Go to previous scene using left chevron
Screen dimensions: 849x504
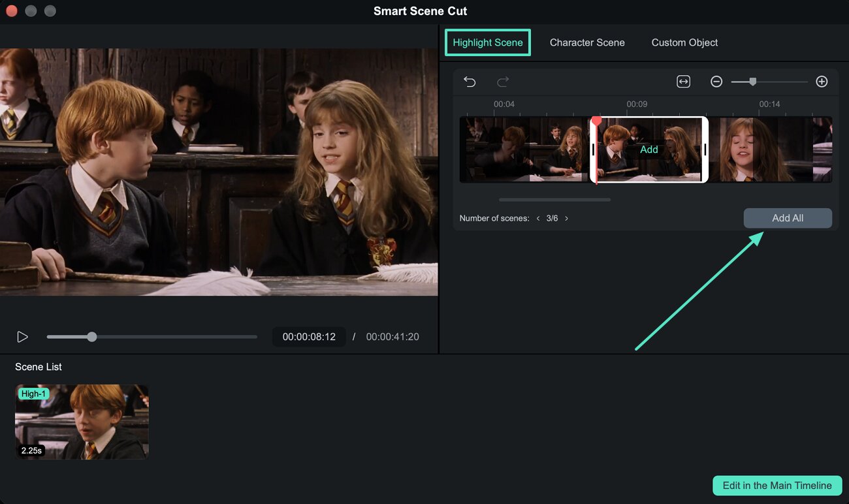[x=538, y=219]
